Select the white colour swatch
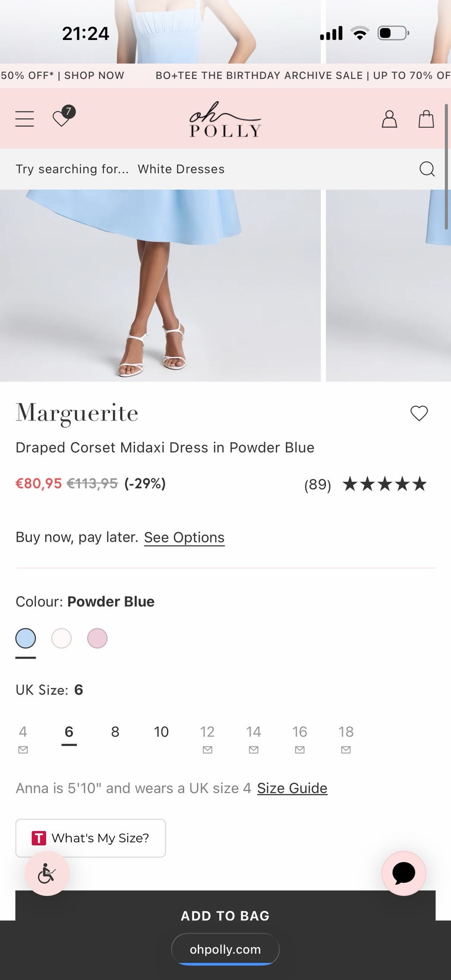Viewport: 451px width, 980px height. click(x=62, y=638)
